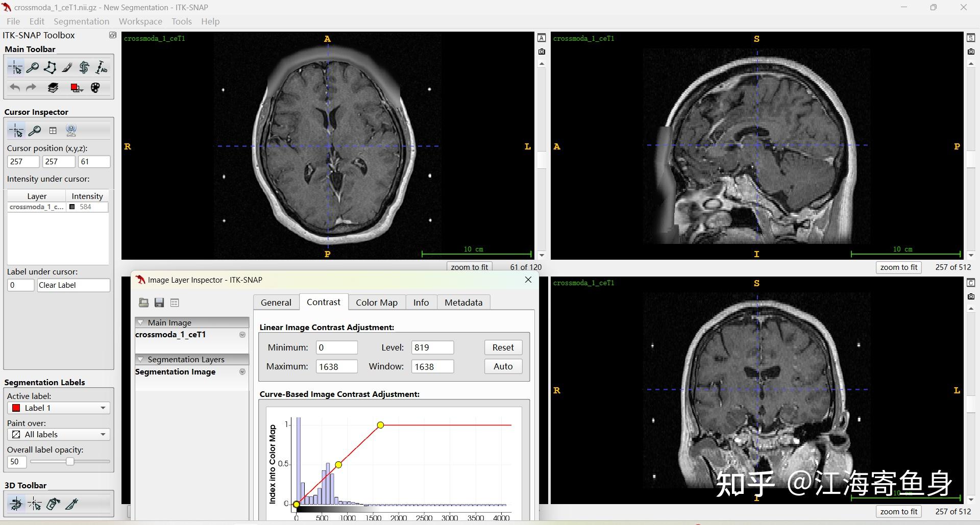Click the color palette label editor icon
Viewport: 980px width, 525px height.
[95, 88]
